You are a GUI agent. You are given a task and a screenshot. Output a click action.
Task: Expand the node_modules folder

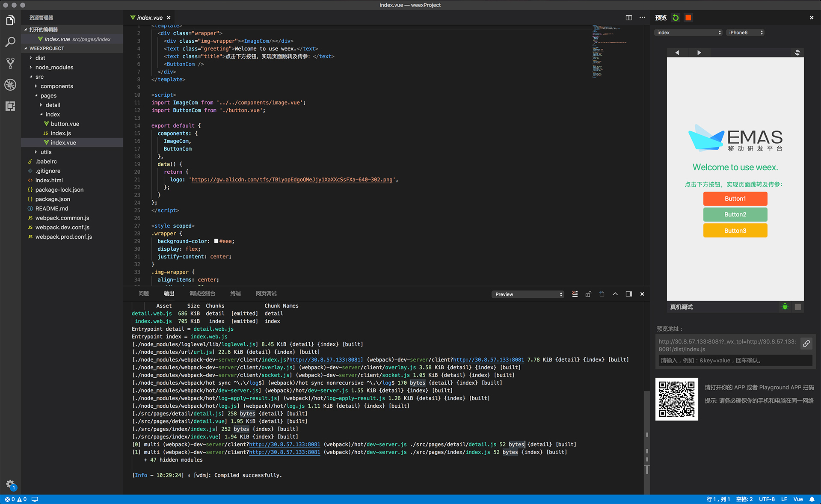(54, 67)
